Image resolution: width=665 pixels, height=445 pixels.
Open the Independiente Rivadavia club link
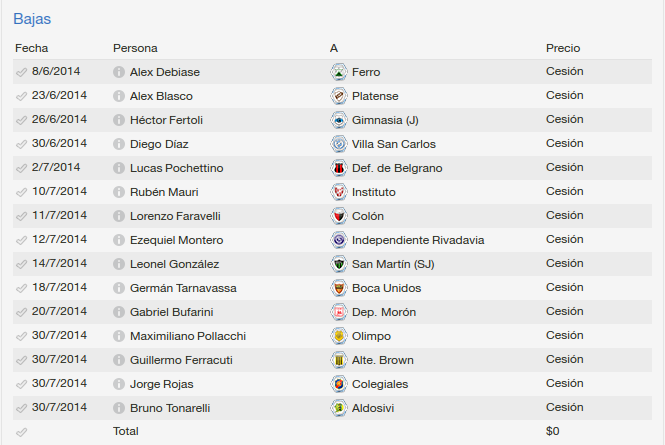[418, 240]
